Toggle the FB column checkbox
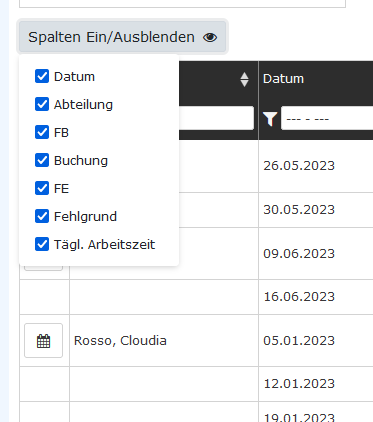Viewport: 373px width, 422px height. click(x=42, y=132)
